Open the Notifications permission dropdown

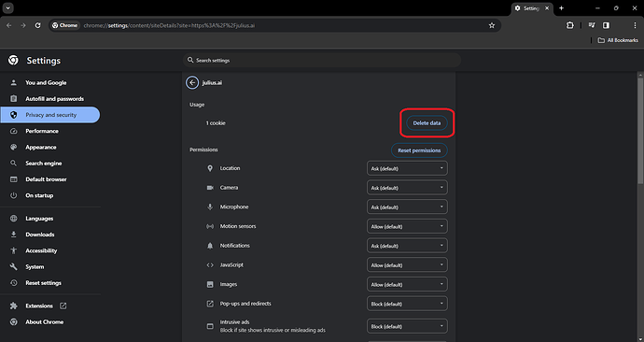[x=407, y=246]
